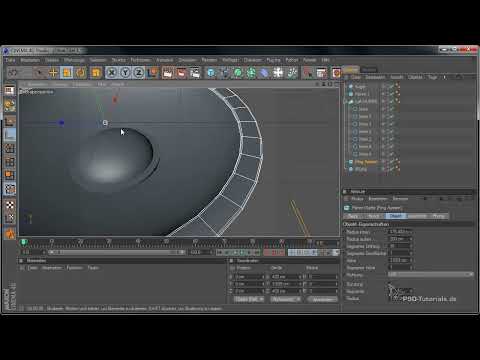480x360 pixels.
Task: Add a light object
Action: 292,72
